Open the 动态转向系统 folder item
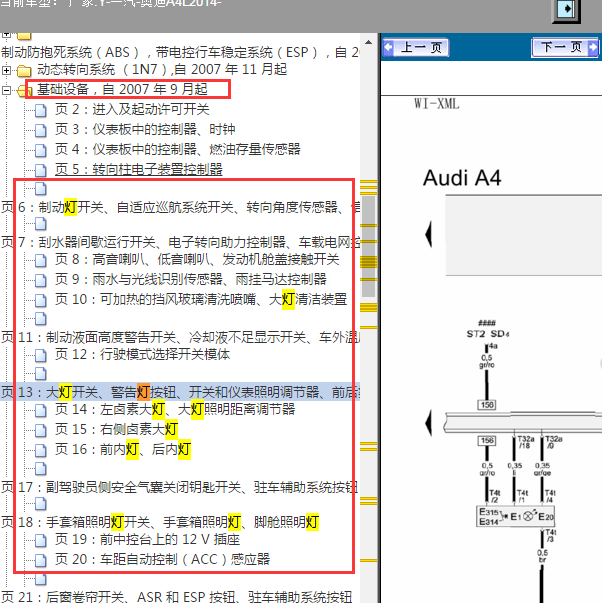602x603 pixels. (162, 70)
